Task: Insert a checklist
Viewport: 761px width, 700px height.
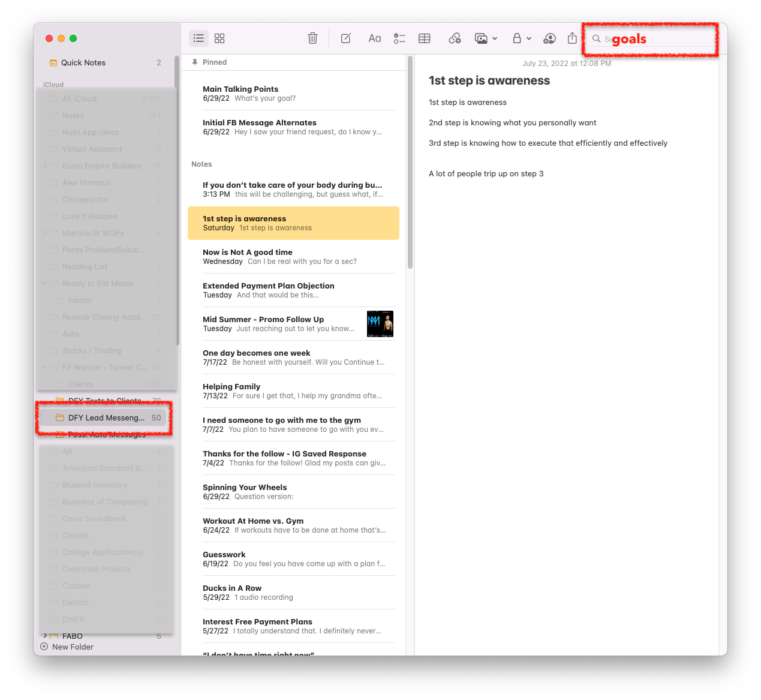Action: click(399, 38)
